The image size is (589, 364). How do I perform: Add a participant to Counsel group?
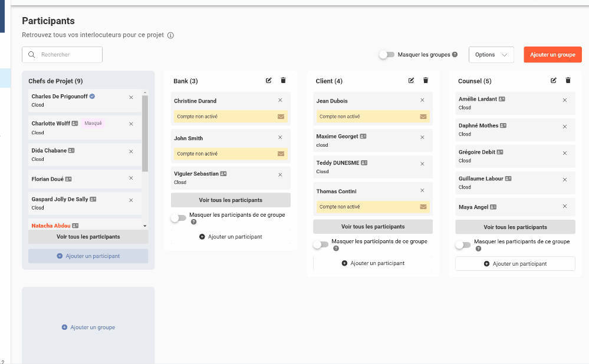pyautogui.click(x=515, y=264)
